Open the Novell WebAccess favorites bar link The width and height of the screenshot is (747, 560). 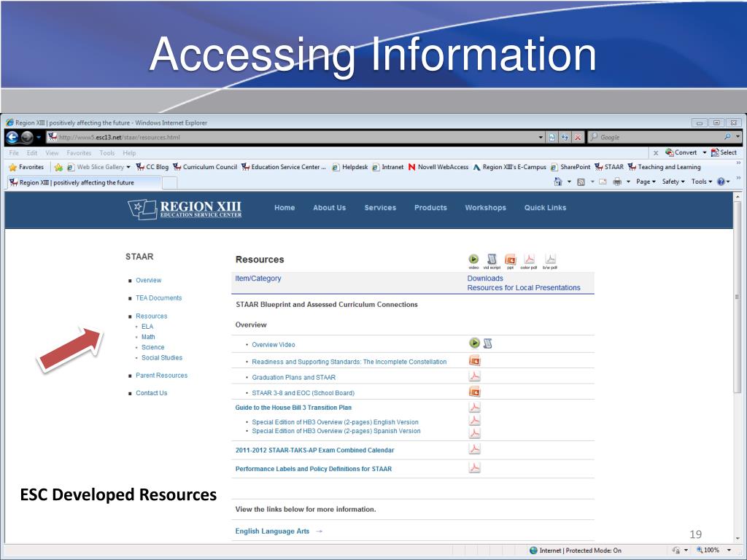point(438,167)
